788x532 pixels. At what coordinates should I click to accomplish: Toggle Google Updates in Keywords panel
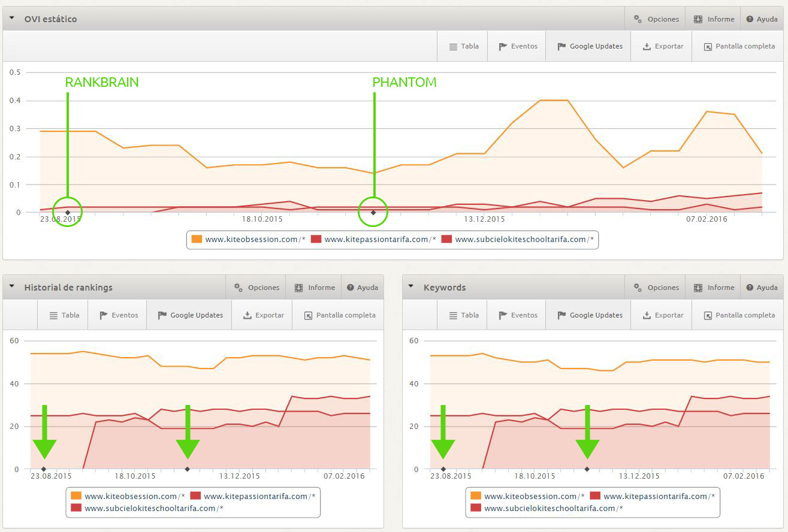(x=589, y=315)
